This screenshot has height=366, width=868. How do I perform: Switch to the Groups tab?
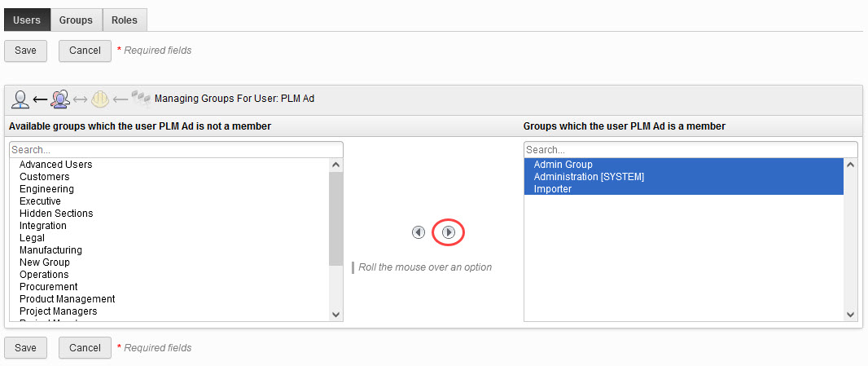(x=76, y=20)
